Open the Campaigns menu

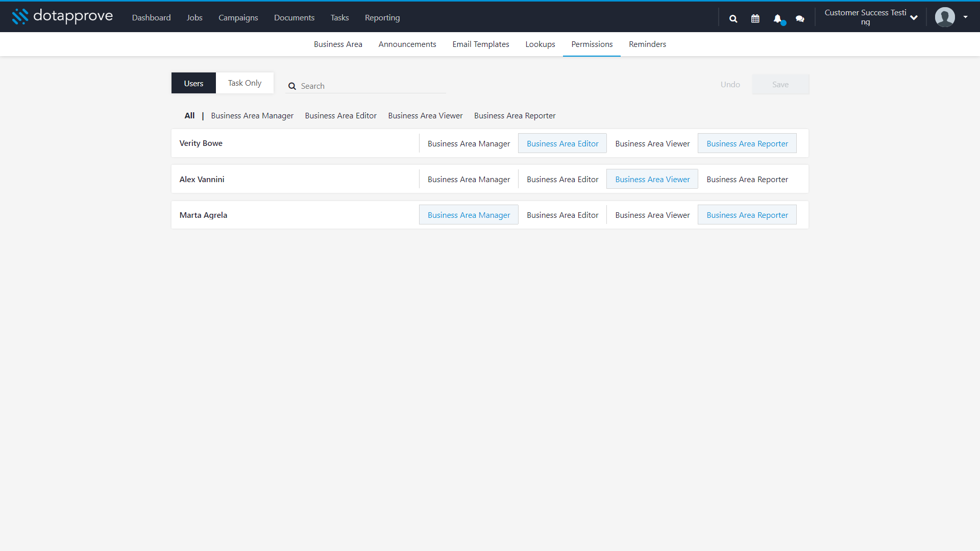(x=238, y=17)
